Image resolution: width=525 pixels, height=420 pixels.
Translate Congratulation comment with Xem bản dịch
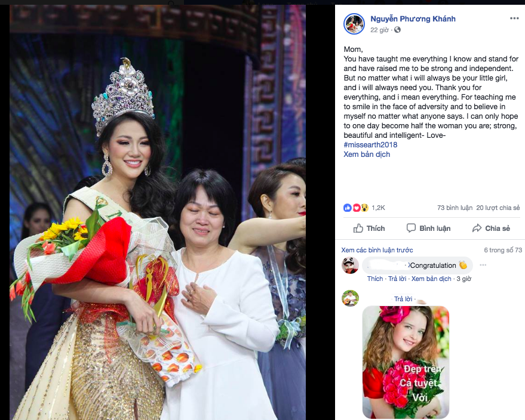point(431,279)
